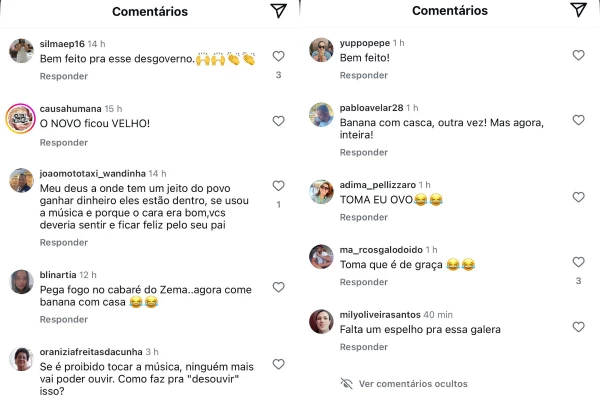Screen dimensions: 600x400
Task: Like blinartia's comment with the heart
Action: (x=279, y=287)
